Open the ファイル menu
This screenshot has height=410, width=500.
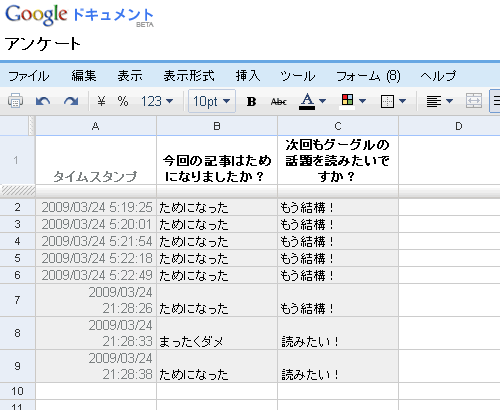[28, 76]
